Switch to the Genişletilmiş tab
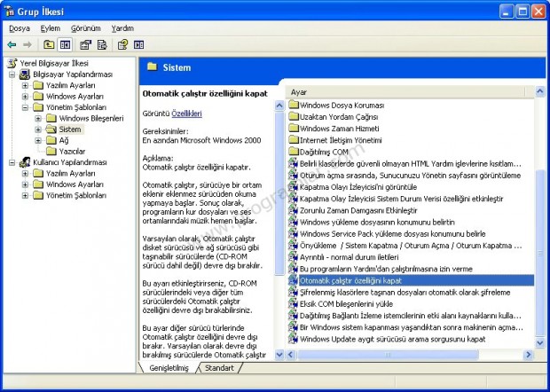Image resolution: width=550 pixels, height=392 pixels. [x=169, y=368]
